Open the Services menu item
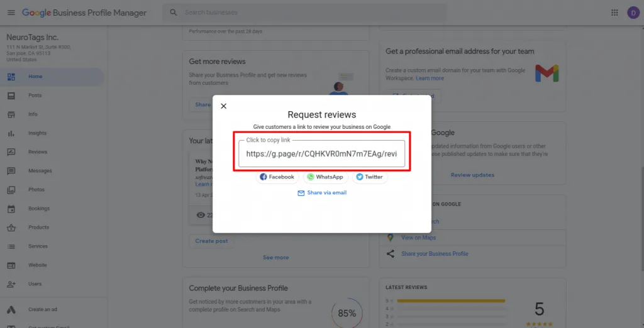The image size is (644, 328). coord(52,247)
